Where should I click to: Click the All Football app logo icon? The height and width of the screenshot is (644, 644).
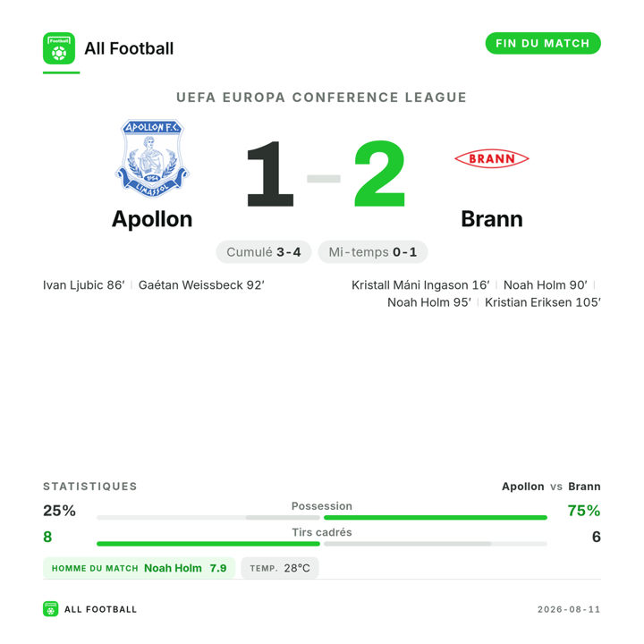click(59, 48)
